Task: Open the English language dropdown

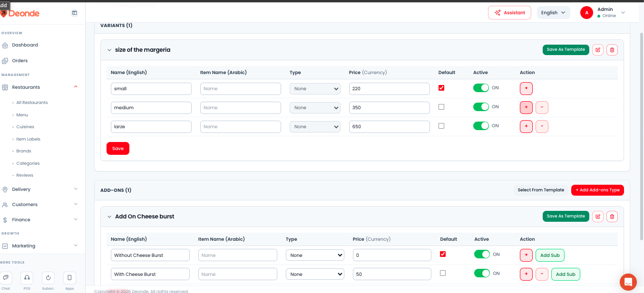Action: point(554,13)
